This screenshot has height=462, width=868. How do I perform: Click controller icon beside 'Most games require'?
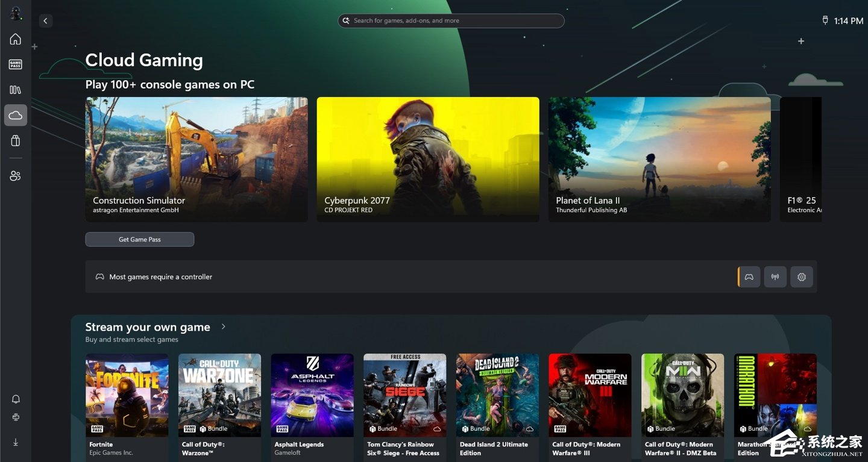tap(100, 277)
